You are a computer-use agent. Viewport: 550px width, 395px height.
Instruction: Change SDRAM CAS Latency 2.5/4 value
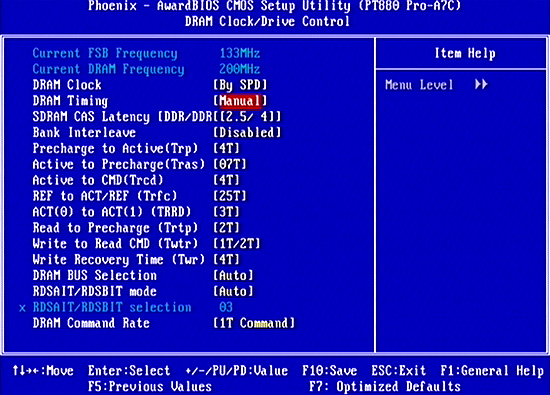(247, 116)
